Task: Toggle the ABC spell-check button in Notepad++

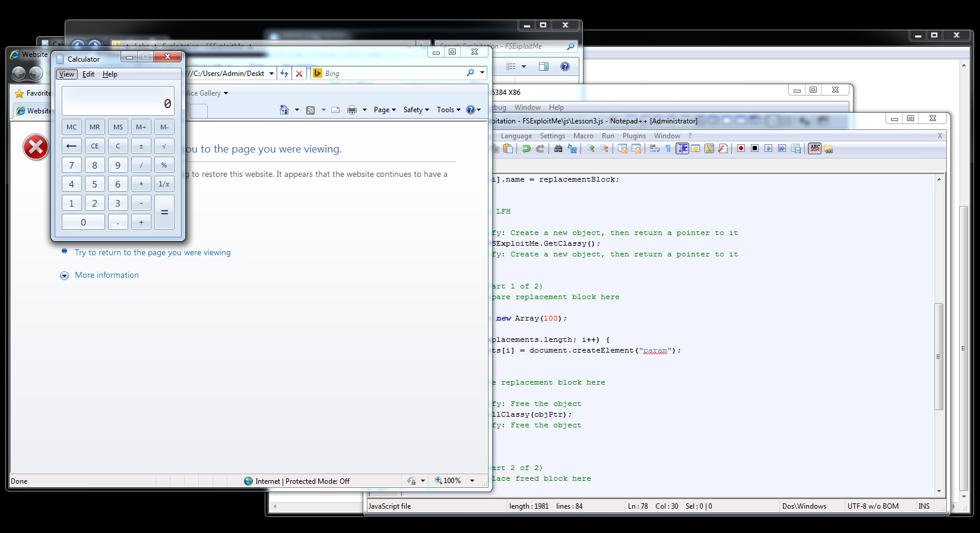Action: (815, 148)
